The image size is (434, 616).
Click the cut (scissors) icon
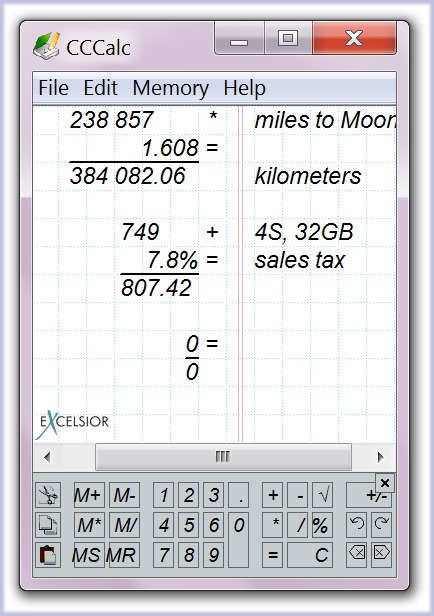click(x=48, y=495)
